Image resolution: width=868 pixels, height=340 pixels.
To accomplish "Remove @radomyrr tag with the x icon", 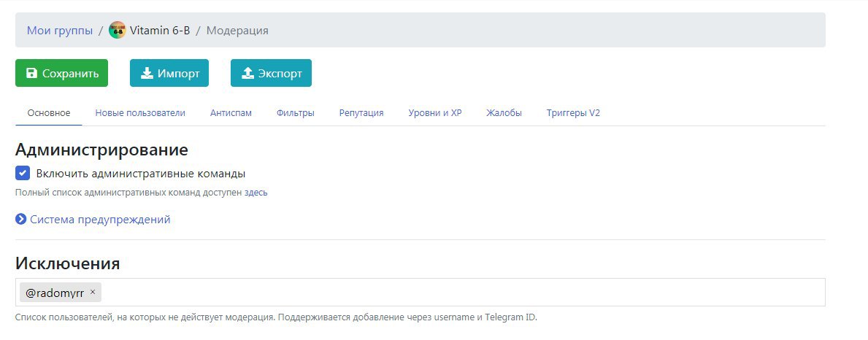I will tap(93, 292).
